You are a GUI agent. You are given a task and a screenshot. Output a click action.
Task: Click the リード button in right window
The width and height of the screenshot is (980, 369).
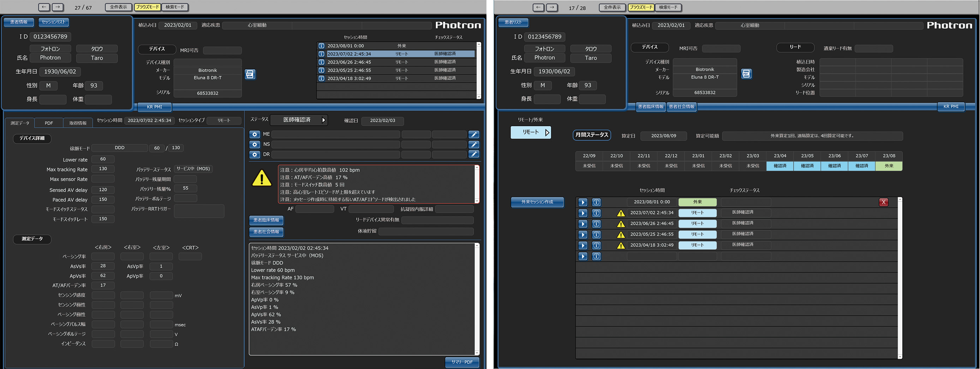coord(795,47)
